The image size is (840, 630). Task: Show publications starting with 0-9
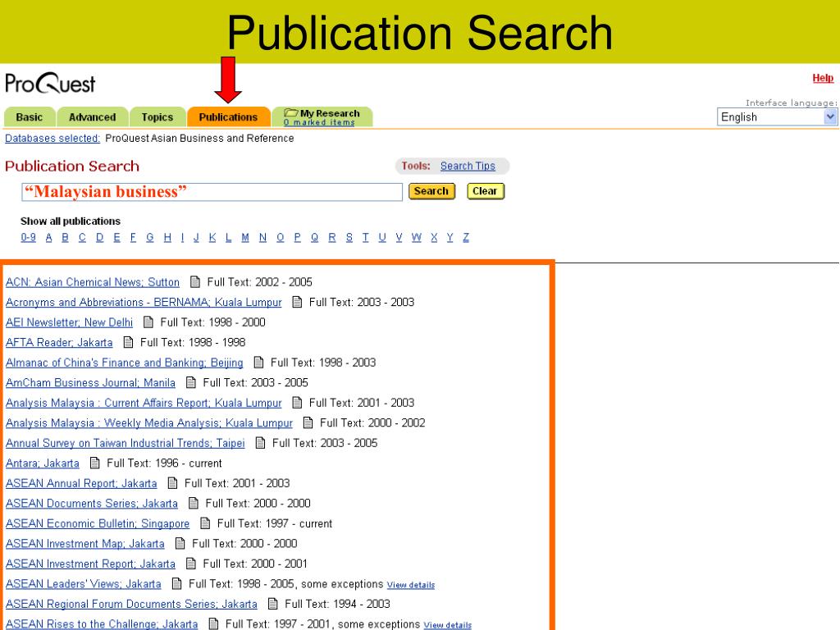[x=29, y=237]
